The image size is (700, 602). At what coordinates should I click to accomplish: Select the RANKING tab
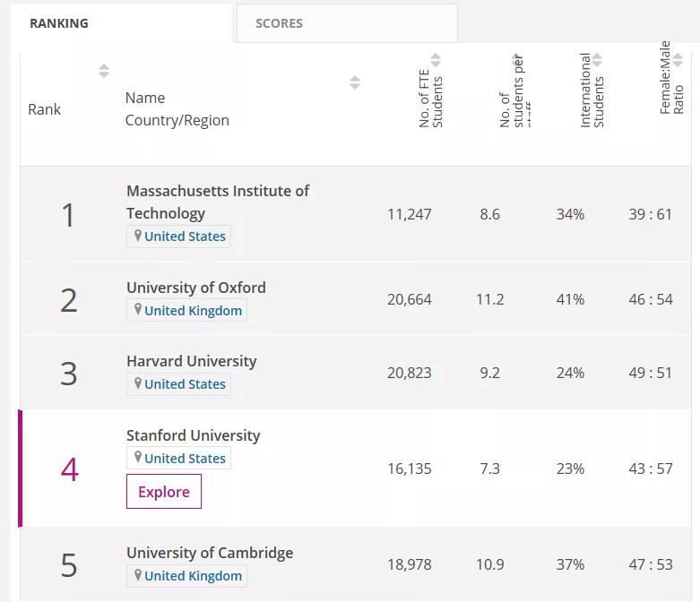(x=59, y=23)
